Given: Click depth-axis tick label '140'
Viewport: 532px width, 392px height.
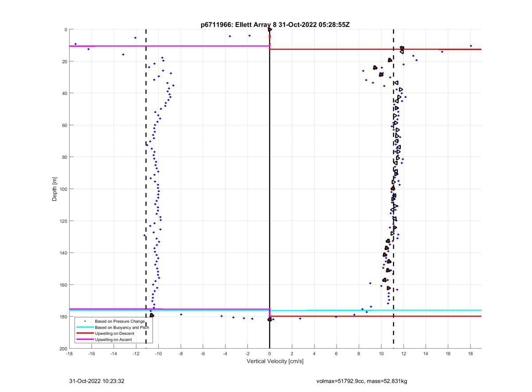Looking at the screenshot, I should point(63,253).
